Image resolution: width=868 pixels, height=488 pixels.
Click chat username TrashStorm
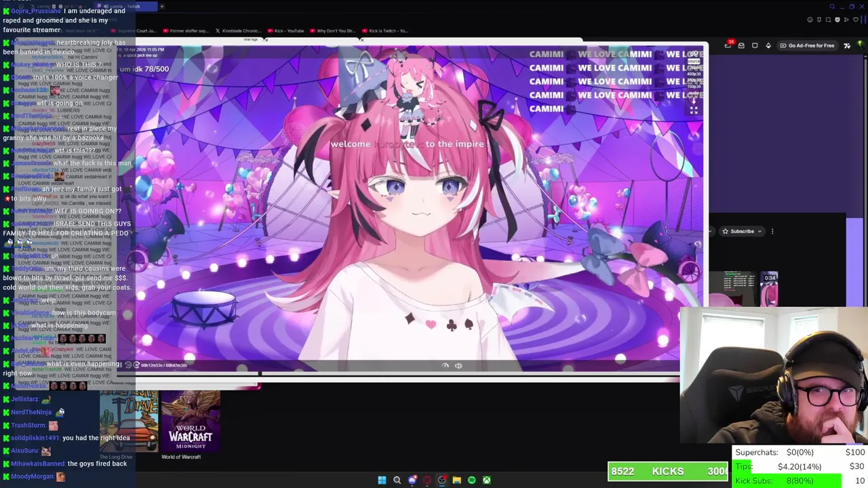point(28,425)
